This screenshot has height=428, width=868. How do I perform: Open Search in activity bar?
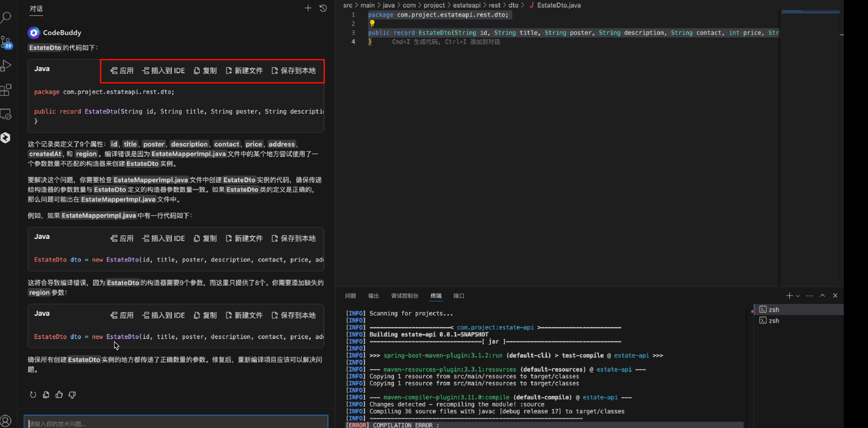6,17
